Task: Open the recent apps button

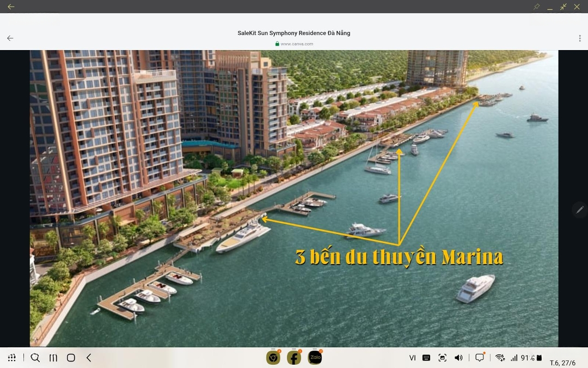Action: coord(53,358)
